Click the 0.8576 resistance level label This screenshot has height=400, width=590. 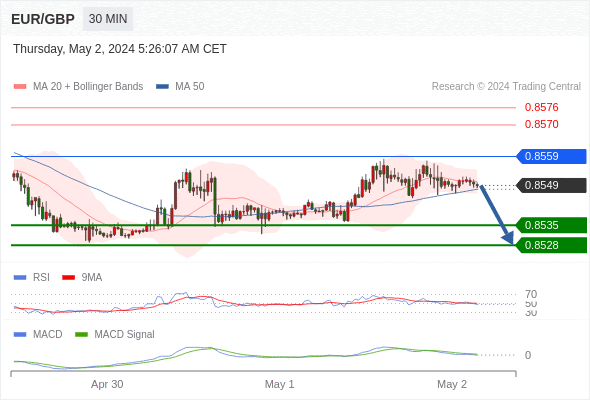click(x=541, y=107)
